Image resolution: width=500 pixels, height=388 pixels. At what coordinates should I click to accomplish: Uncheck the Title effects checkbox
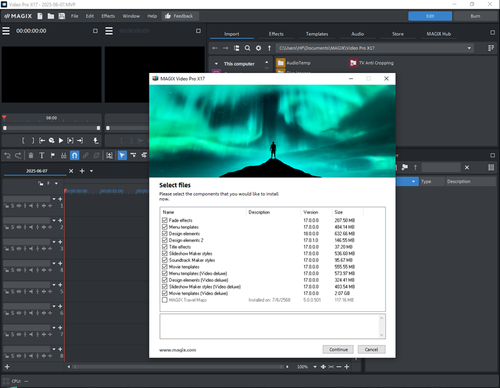click(x=165, y=247)
